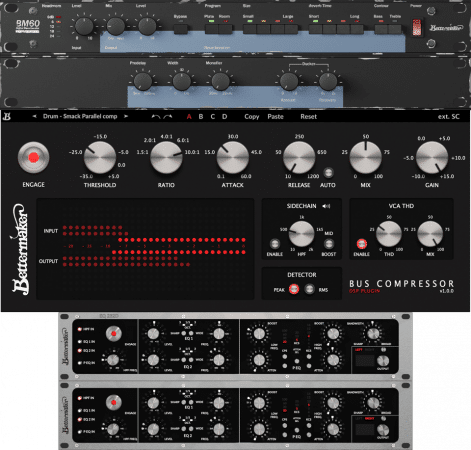Viewport: 471px width, 450px height.
Task: Enable the ext. SC option
Action: [448, 117]
